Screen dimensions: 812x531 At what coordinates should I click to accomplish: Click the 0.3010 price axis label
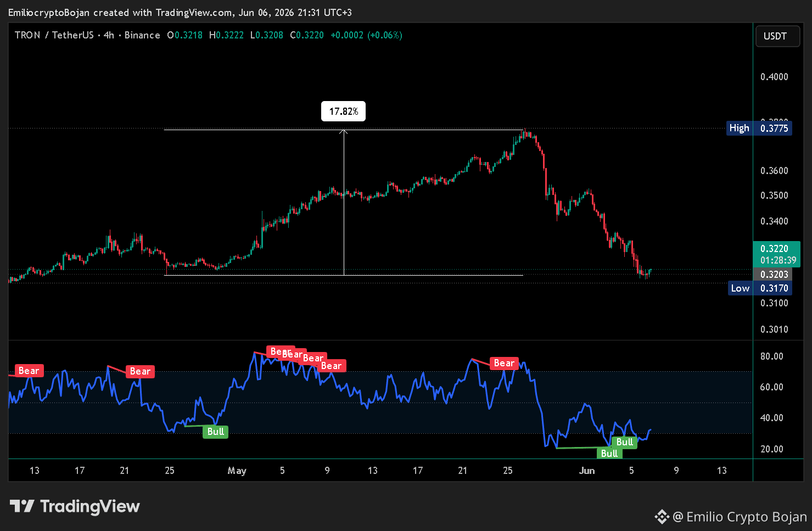coord(774,329)
